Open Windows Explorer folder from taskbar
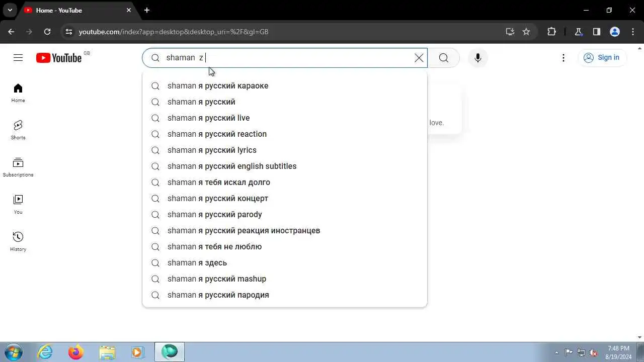This screenshot has width=644, height=362. 107,352
